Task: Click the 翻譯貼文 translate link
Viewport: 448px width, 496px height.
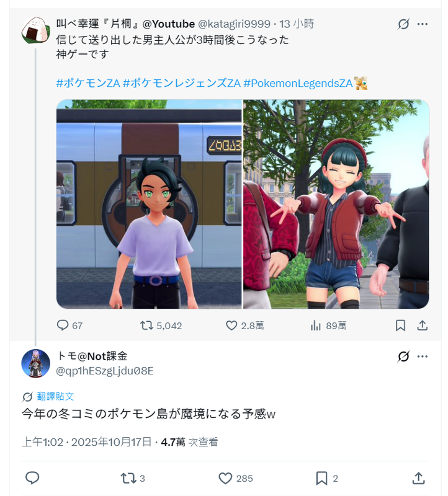Action: [55, 396]
